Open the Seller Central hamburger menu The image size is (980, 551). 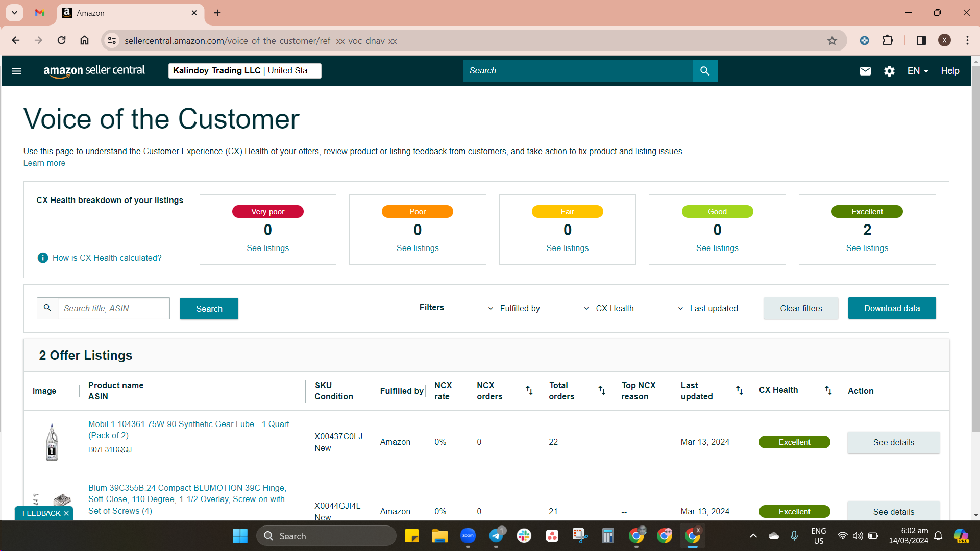[x=16, y=71]
